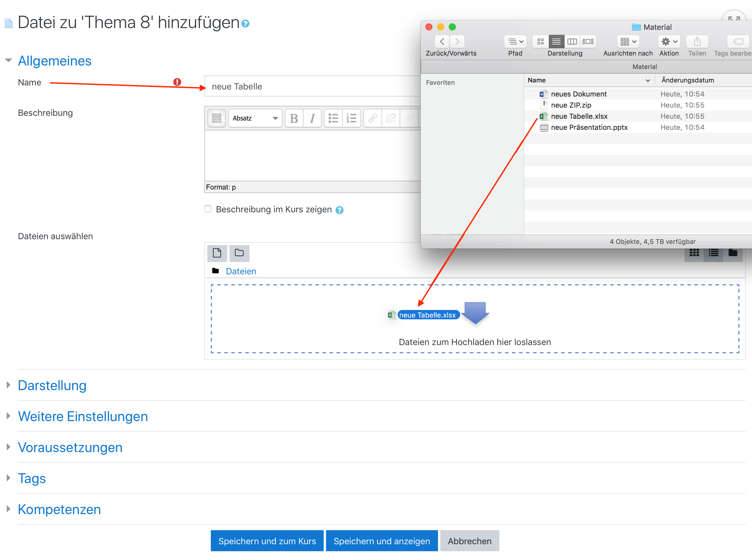The image size is (752, 560).
Task: Switch Finder to icon view
Action: pyautogui.click(x=541, y=42)
